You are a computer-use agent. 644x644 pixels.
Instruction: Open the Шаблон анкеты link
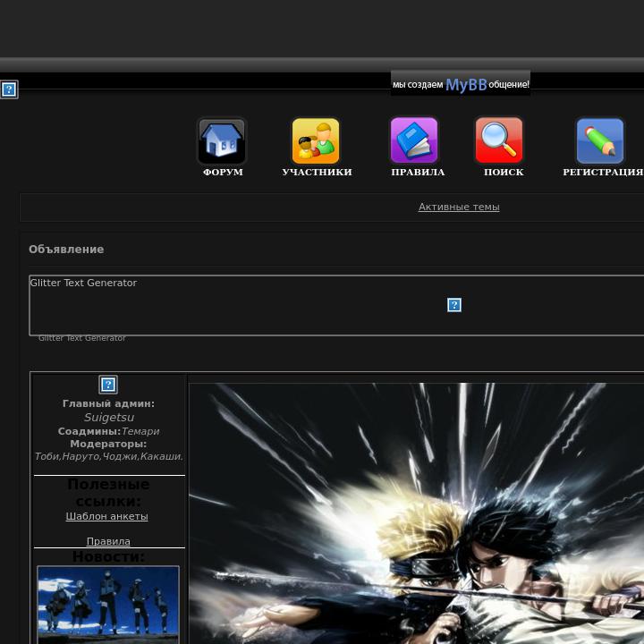pyautogui.click(x=106, y=516)
